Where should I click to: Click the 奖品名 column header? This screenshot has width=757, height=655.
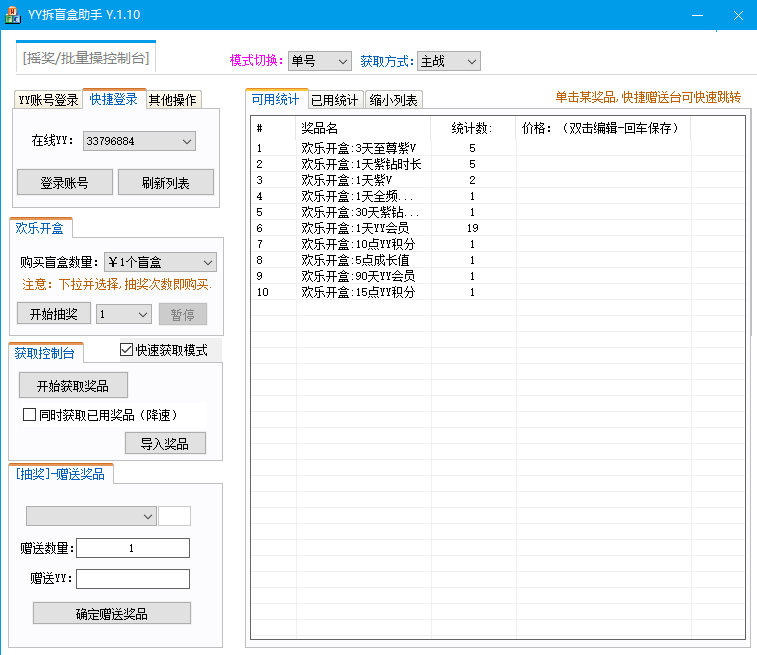pyautogui.click(x=363, y=128)
